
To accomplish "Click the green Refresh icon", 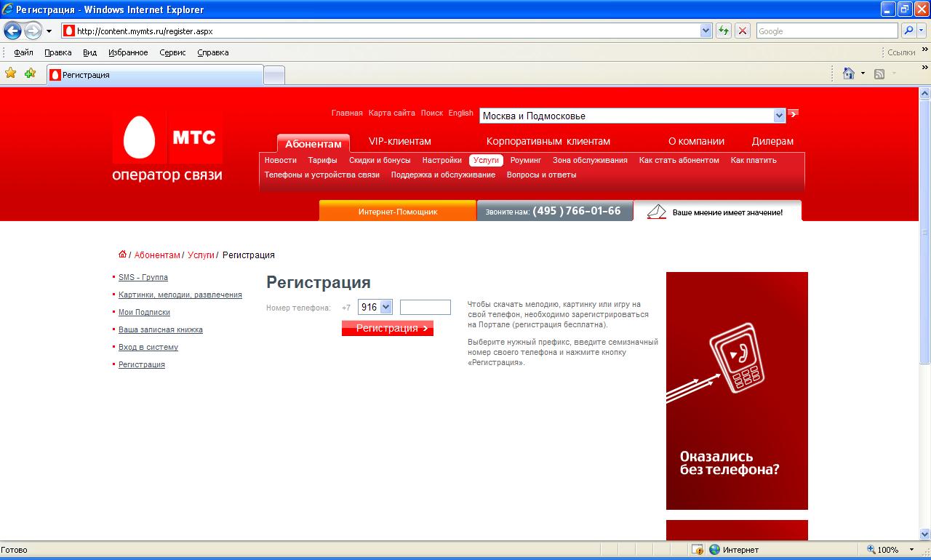I will point(724,31).
